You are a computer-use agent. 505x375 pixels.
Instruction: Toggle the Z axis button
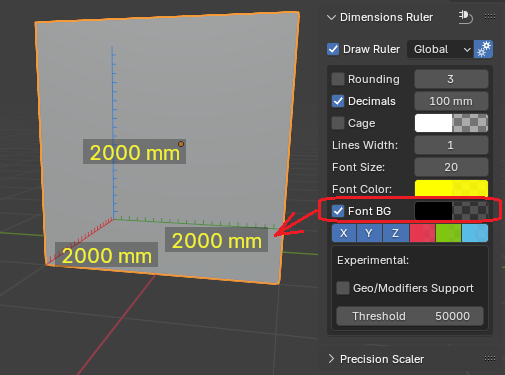396,233
